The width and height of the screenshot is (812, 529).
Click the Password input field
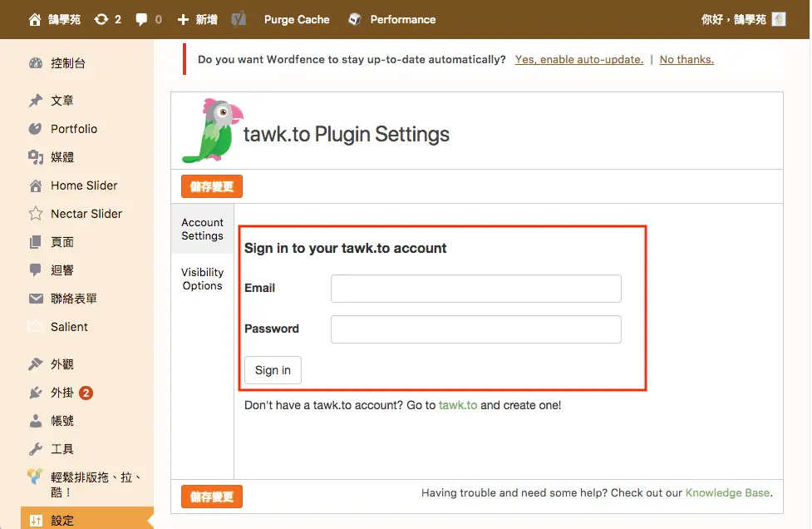[476, 329]
